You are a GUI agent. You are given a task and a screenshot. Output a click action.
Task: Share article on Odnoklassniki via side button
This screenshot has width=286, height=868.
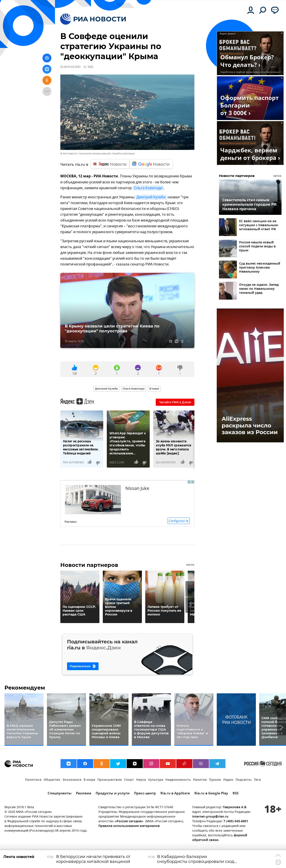[47, 80]
